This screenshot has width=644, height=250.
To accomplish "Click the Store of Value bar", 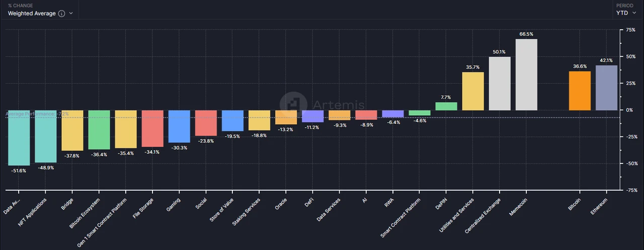I will point(232,121).
